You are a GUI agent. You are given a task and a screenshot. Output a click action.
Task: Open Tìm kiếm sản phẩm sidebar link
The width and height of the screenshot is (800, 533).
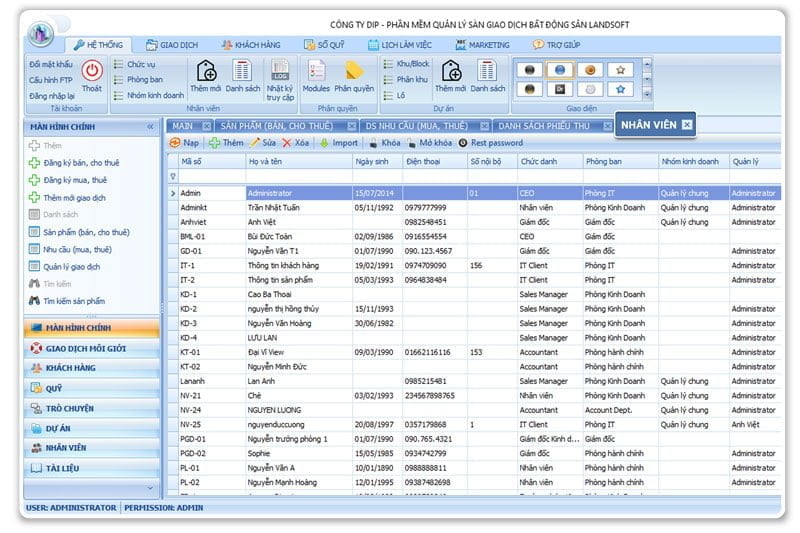point(74,301)
